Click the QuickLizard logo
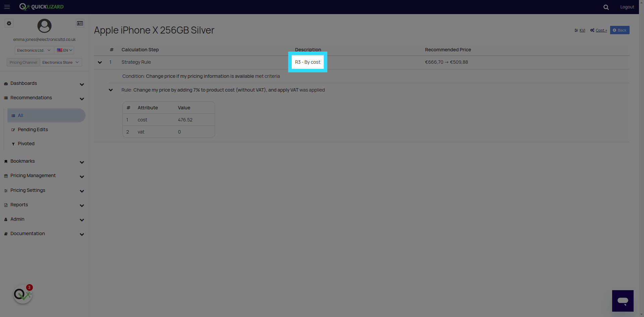 (41, 7)
